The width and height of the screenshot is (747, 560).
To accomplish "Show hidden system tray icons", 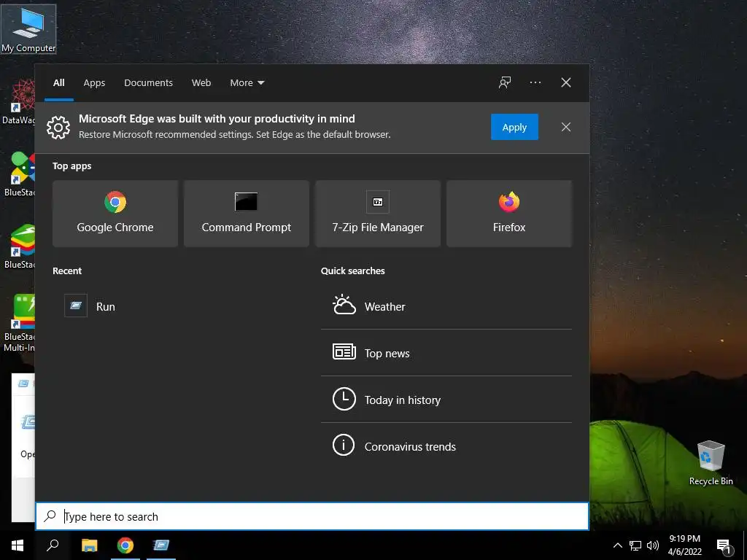I will tap(617, 545).
